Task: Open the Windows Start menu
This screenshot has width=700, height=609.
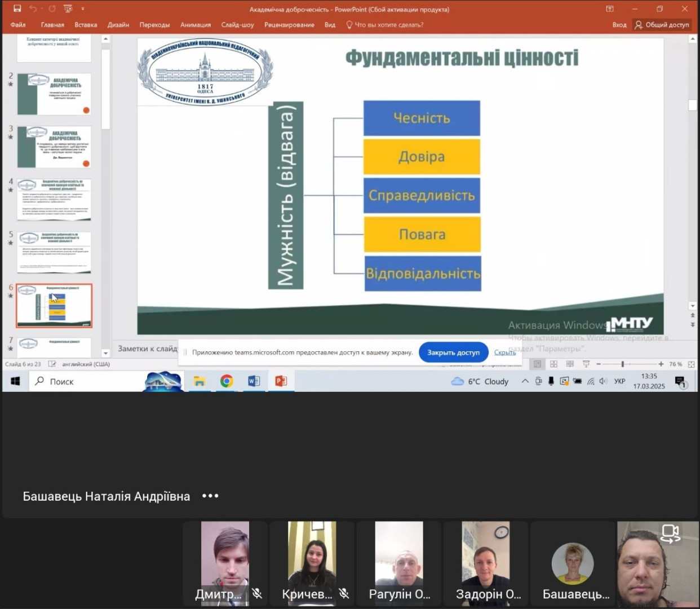Action: click(15, 381)
